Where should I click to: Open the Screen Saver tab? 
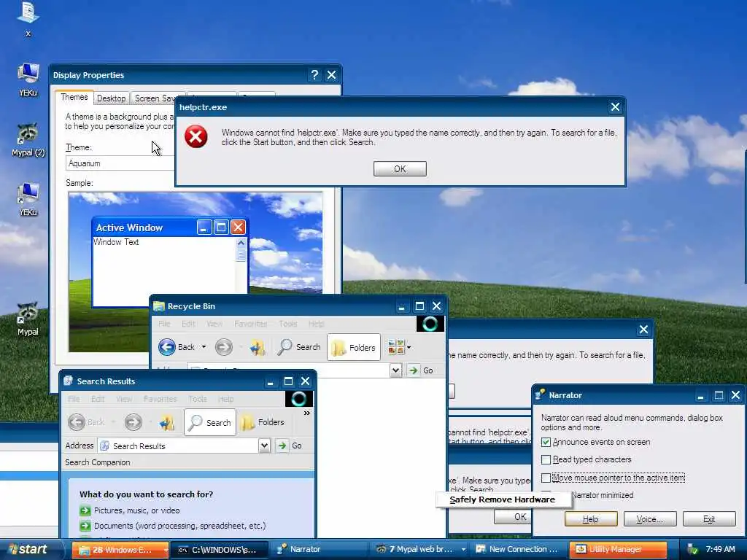[x=155, y=98]
